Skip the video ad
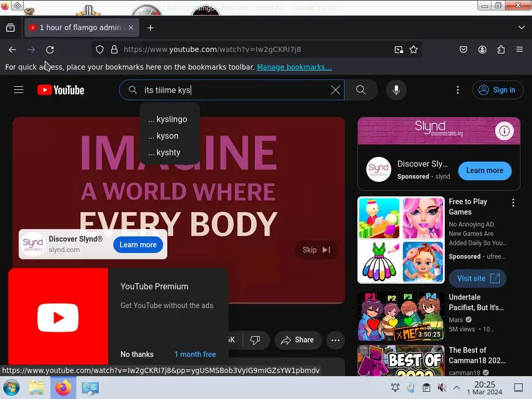The width and height of the screenshot is (532, 399). pyautogui.click(x=316, y=250)
